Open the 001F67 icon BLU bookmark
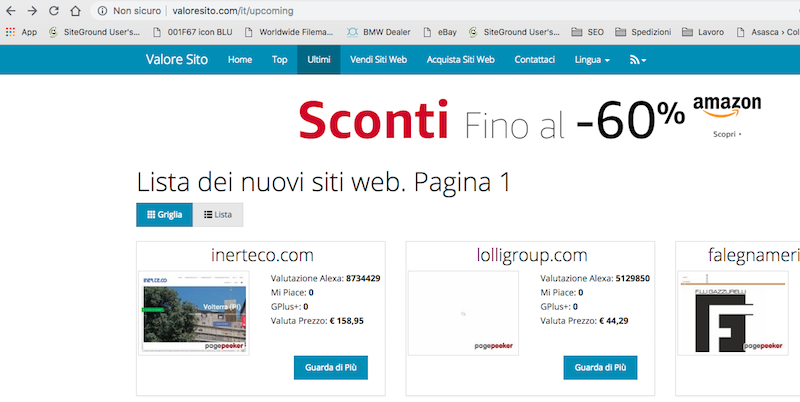Screen dimensions: 800x402 [193, 32]
